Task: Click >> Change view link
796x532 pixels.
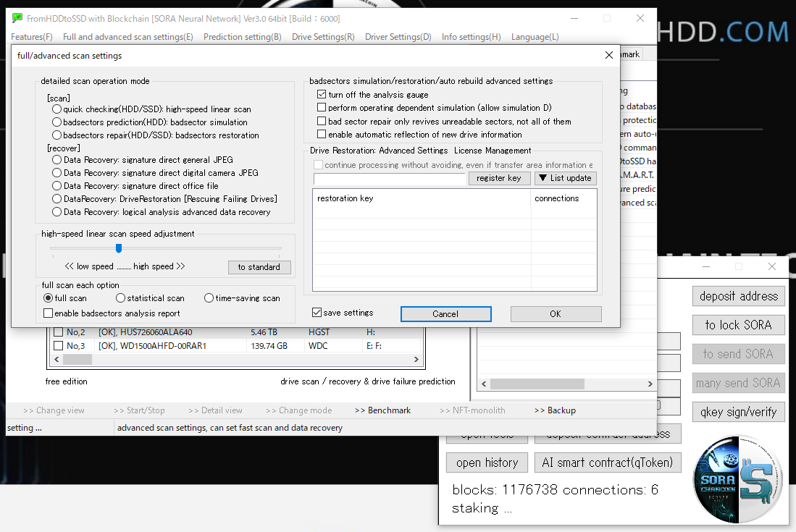Action: 54,410
